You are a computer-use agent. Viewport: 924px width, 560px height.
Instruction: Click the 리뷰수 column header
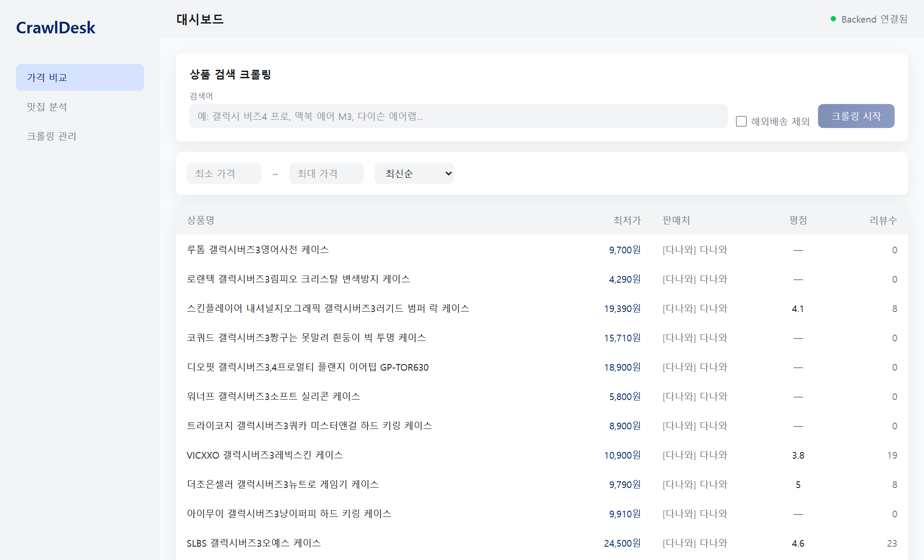[883, 220]
